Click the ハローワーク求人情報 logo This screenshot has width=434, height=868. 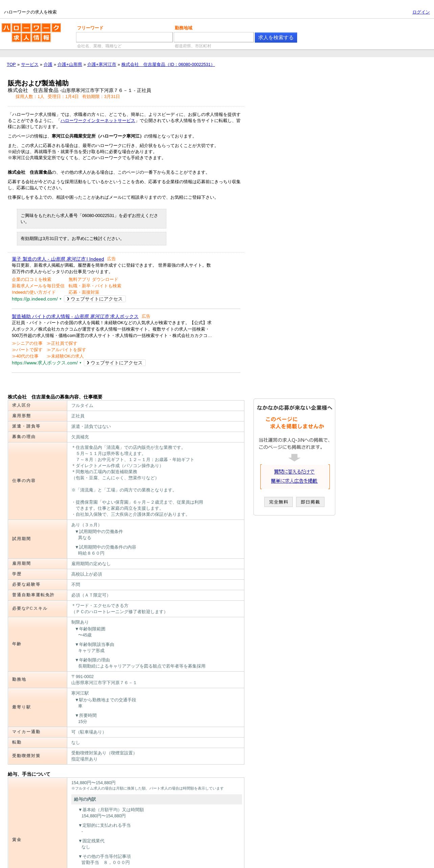click(x=31, y=32)
